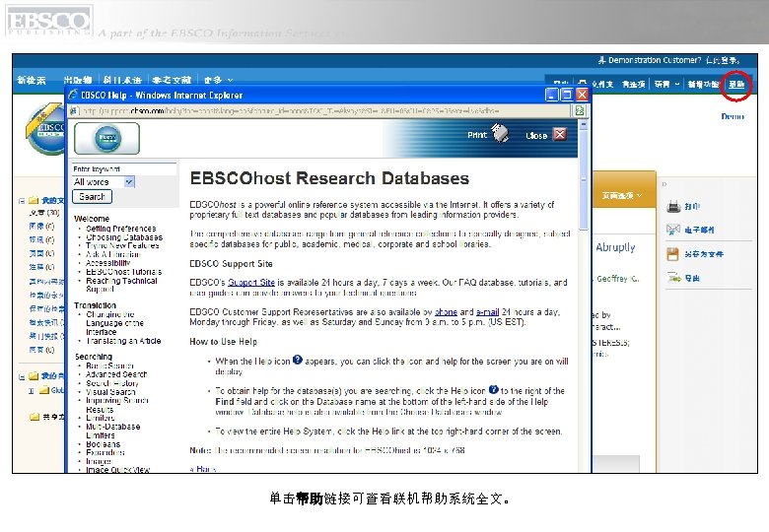Open Choosing Databases help topic
769x532 pixels.
124,237
